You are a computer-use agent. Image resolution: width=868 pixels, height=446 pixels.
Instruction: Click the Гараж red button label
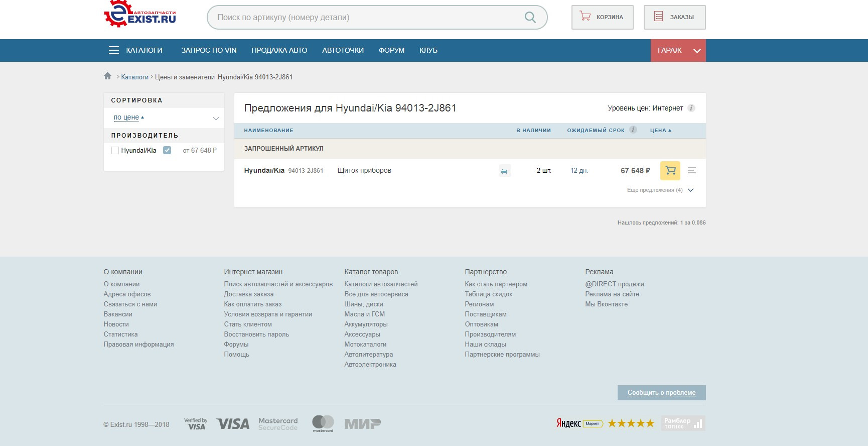point(669,50)
